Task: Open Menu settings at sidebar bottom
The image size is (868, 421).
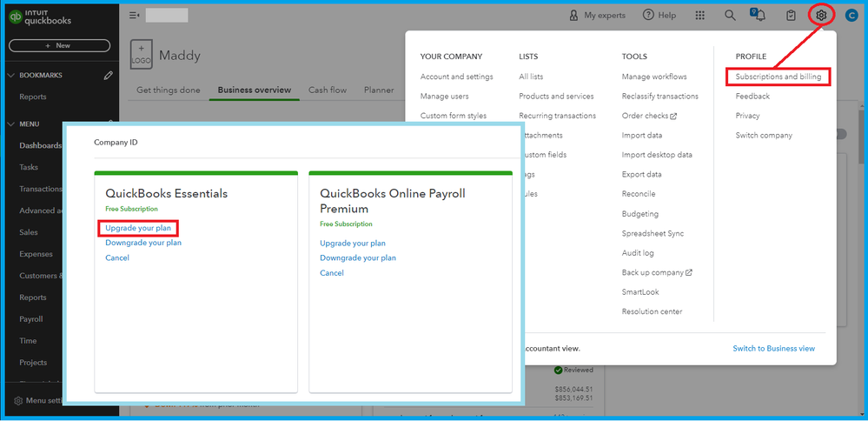Action: [x=37, y=400]
